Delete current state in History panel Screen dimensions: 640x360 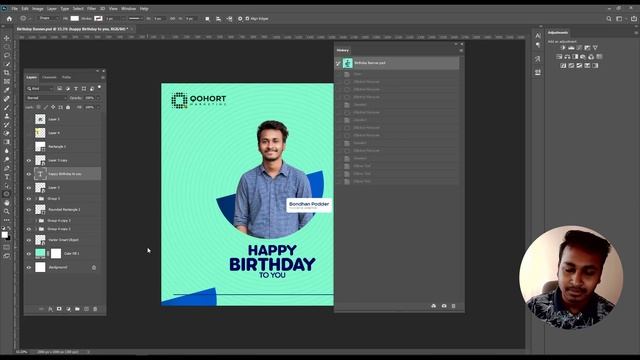(453, 306)
